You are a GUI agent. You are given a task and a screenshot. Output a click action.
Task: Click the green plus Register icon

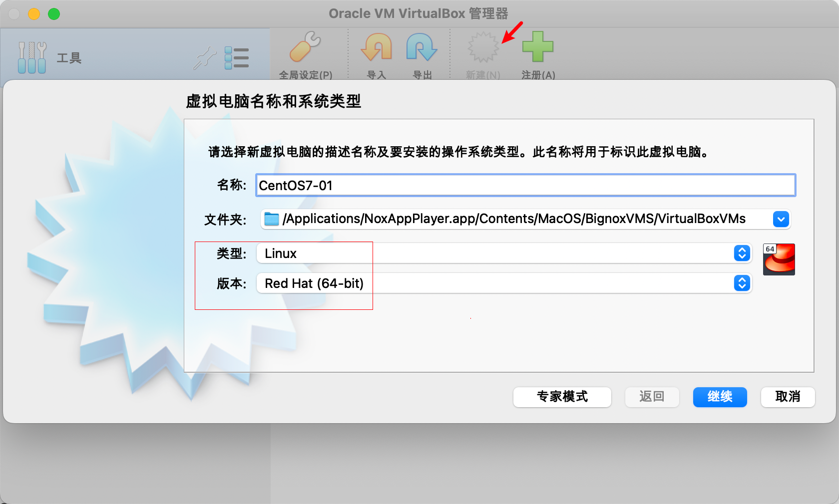(x=538, y=47)
